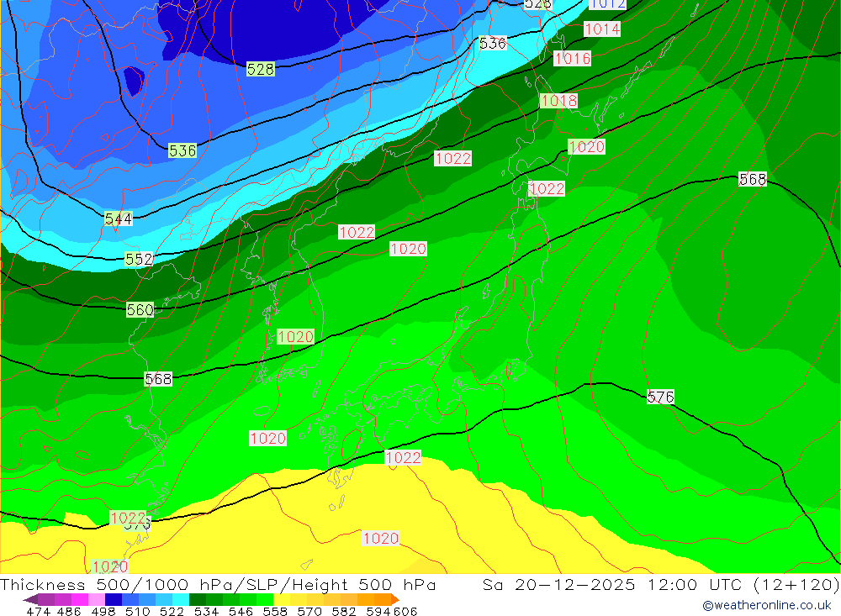This screenshot has height=616, width=841.
Task: Click the 1020 label in the yellow area
Action: pyautogui.click(x=380, y=538)
